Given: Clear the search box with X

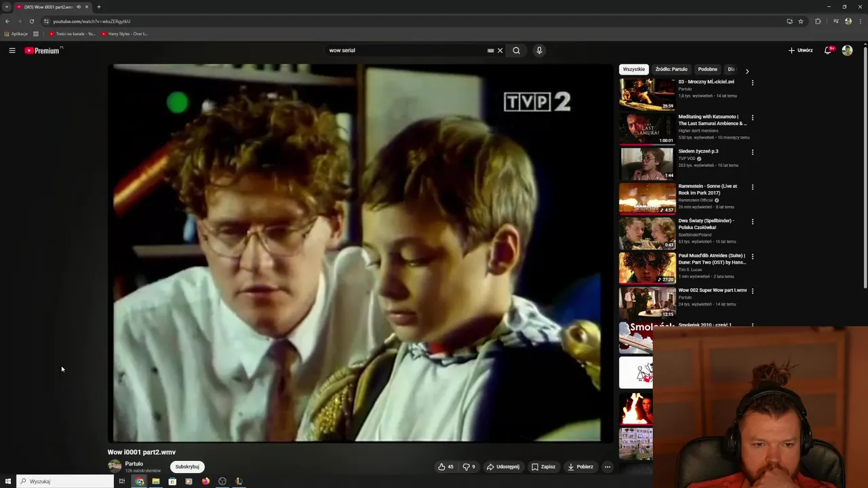Looking at the screenshot, I should coord(500,50).
